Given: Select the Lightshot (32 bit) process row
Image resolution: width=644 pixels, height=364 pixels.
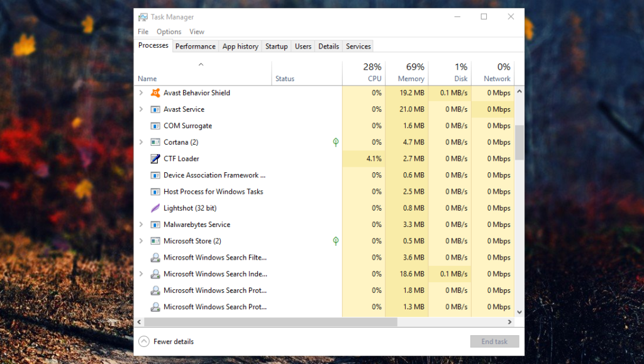Looking at the screenshot, I should point(325,208).
